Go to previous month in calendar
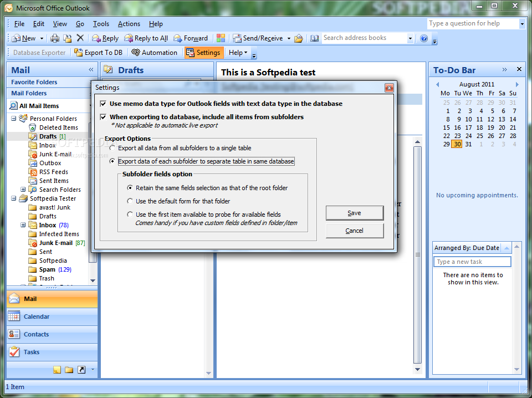This screenshot has width=532, height=398. pyautogui.click(x=437, y=84)
